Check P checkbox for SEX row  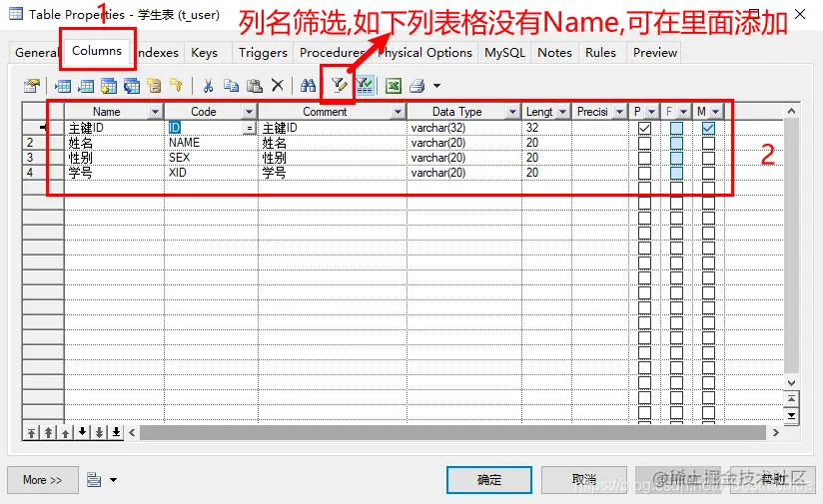(644, 158)
